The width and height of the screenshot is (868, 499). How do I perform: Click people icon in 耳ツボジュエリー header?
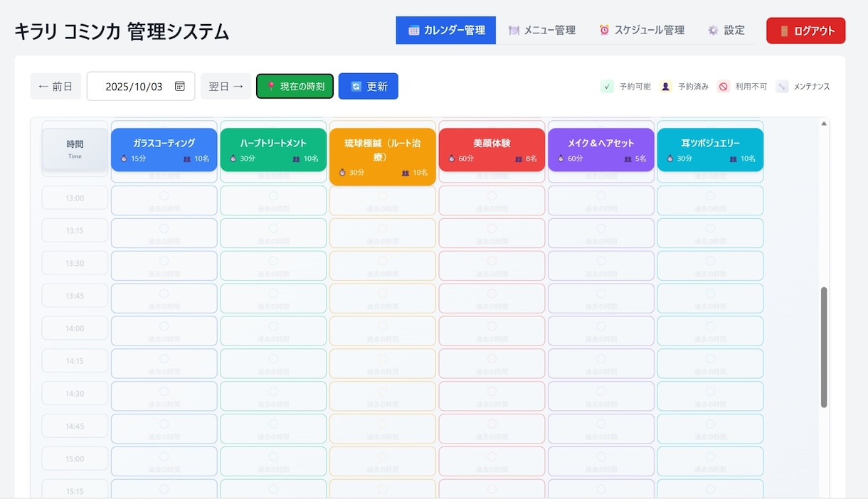[734, 159]
